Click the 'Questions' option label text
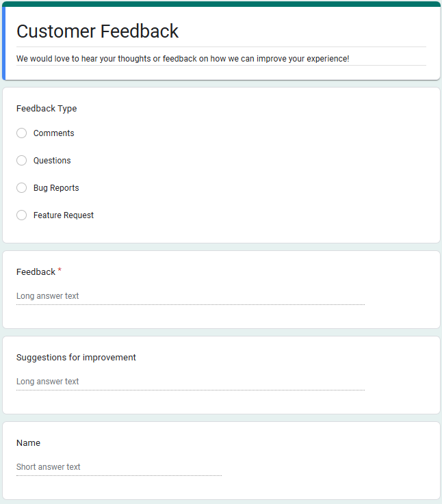Image resolution: width=442 pixels, height=504 pixels. coord(52,161)
